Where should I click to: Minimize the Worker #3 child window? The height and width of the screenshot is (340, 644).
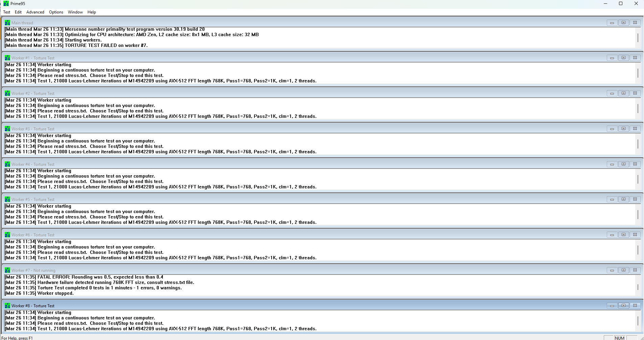click(612, 129)
